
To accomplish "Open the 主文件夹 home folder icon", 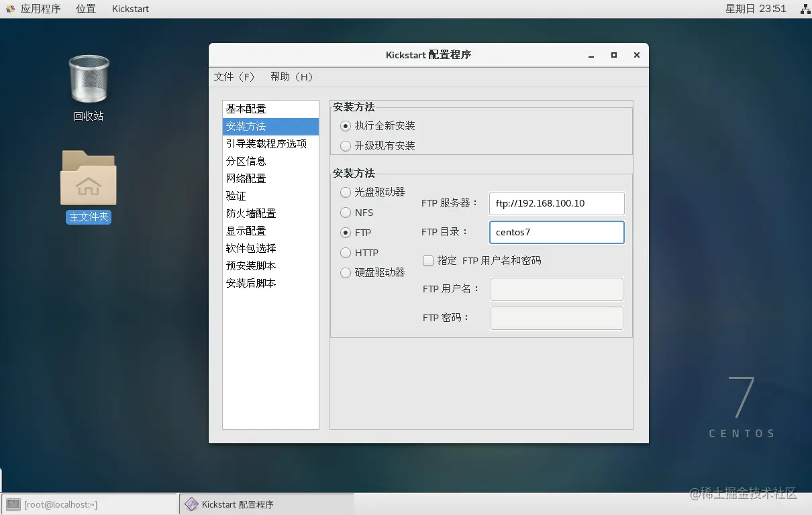I will pyautogui.click(x=89, y=178).
